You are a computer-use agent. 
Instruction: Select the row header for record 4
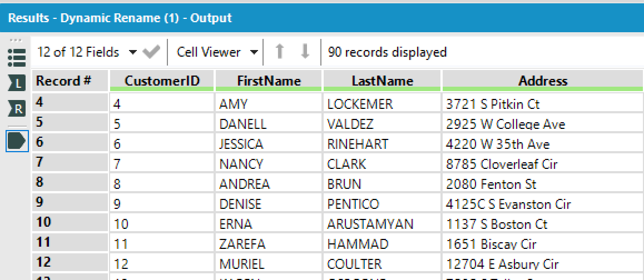[70, 103]
